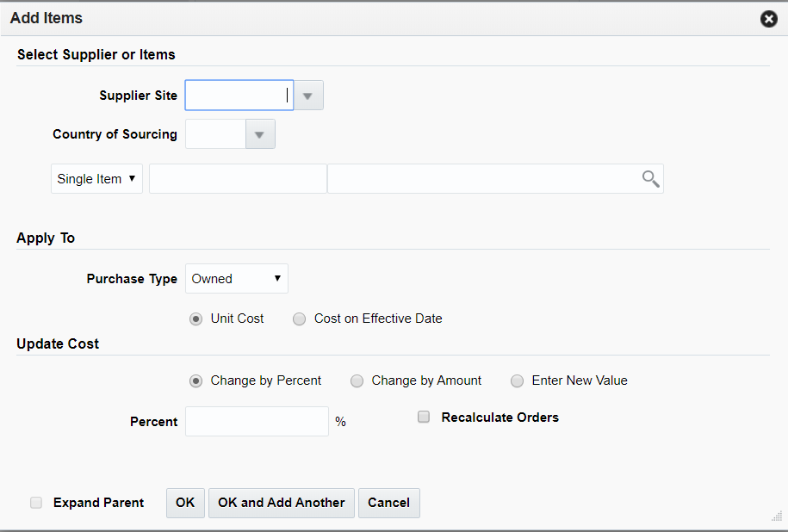Click the Supplier Site text field
This screenshot has width=788, height=532.
tap(239, 95)
